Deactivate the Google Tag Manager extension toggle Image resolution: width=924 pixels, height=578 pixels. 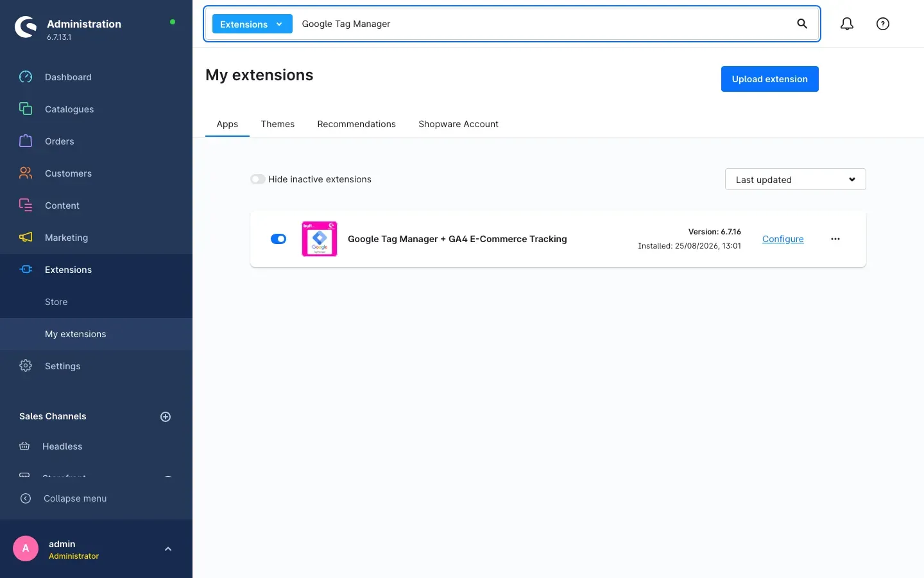point(278,239)
